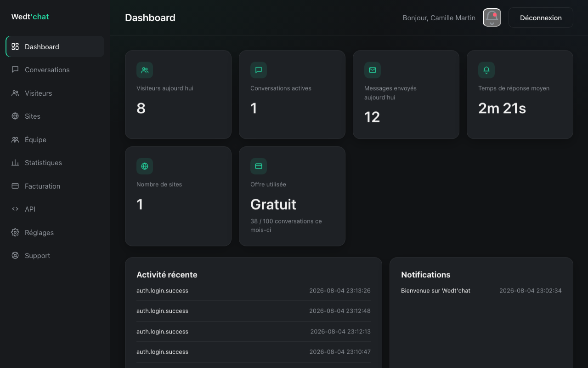Click the Bienvenue sur Wedt'chat notification
This screenshot has height=368, width=588.
click(435, 291)
